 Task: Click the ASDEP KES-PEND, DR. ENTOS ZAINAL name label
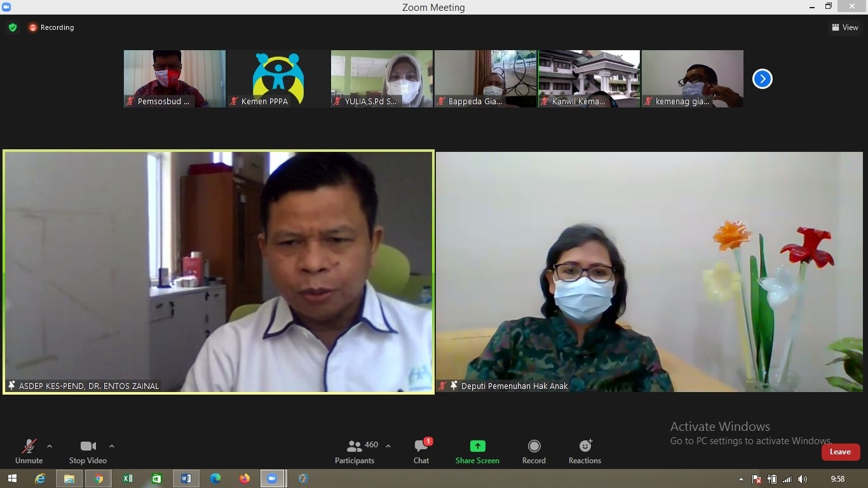[89, 386]
